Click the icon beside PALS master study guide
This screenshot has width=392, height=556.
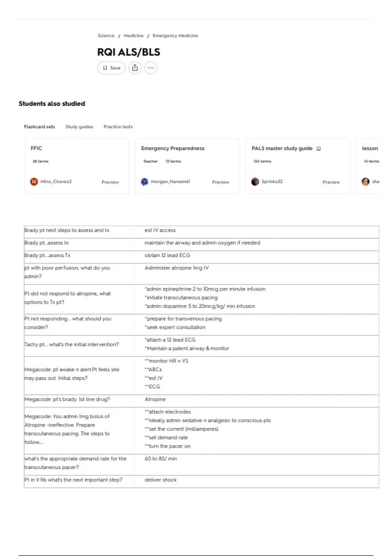coord(318,148)
